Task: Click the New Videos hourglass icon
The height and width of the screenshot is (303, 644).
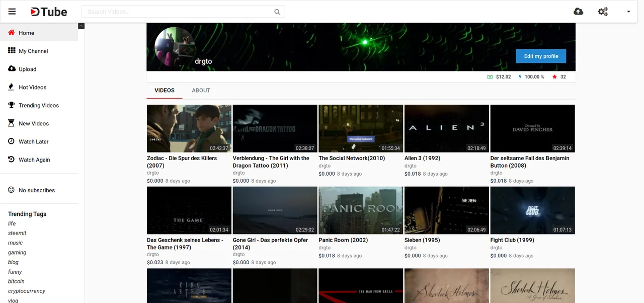Action: [12, 123]
